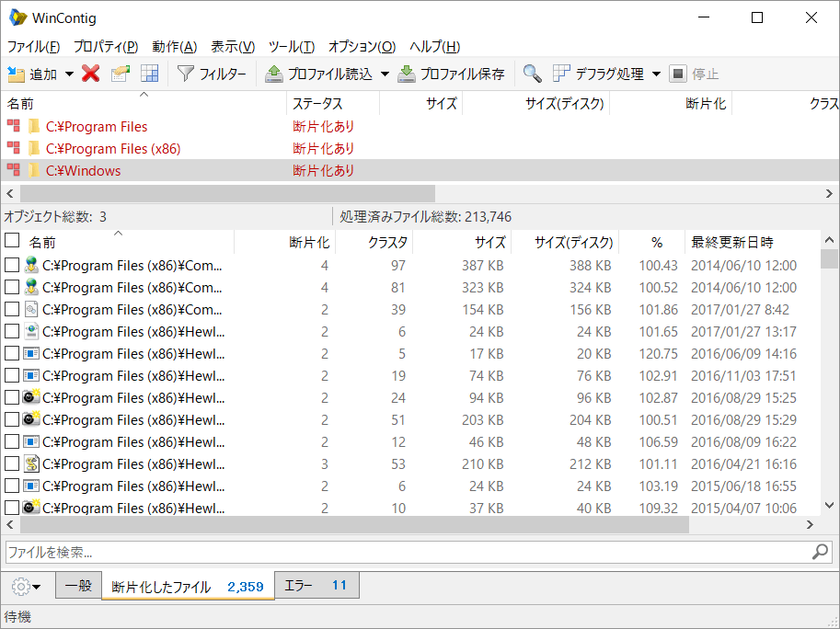Click file icon of the 154 KB row
840x629 pixels.
click(31, 309)
